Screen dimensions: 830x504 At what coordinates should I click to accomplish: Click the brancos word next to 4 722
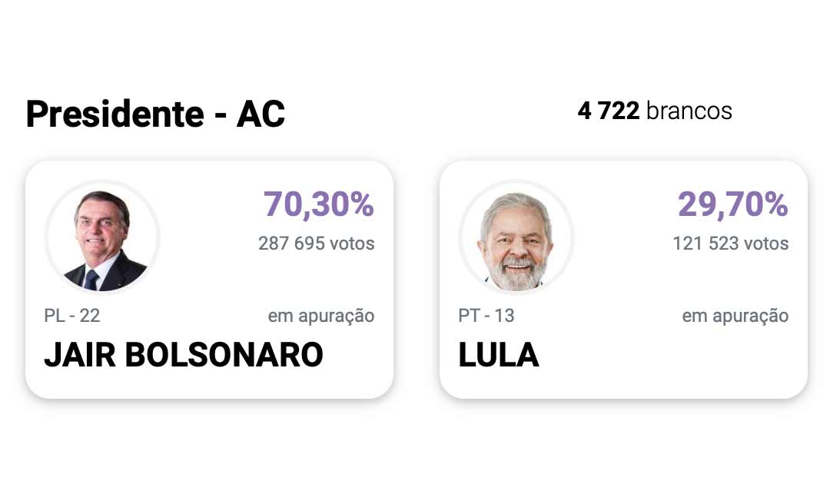[x=689, y=111]
